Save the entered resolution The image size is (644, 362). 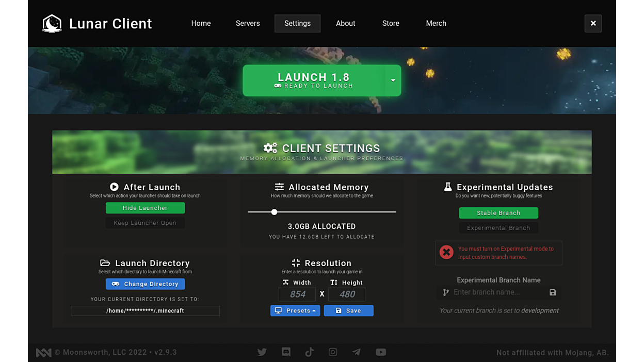[348, 310]
